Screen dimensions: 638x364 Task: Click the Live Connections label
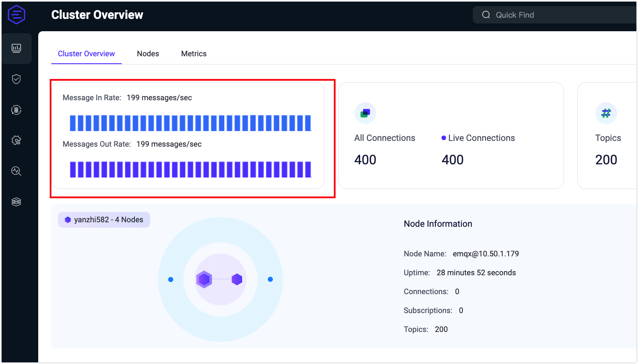(x=481, y=138)
